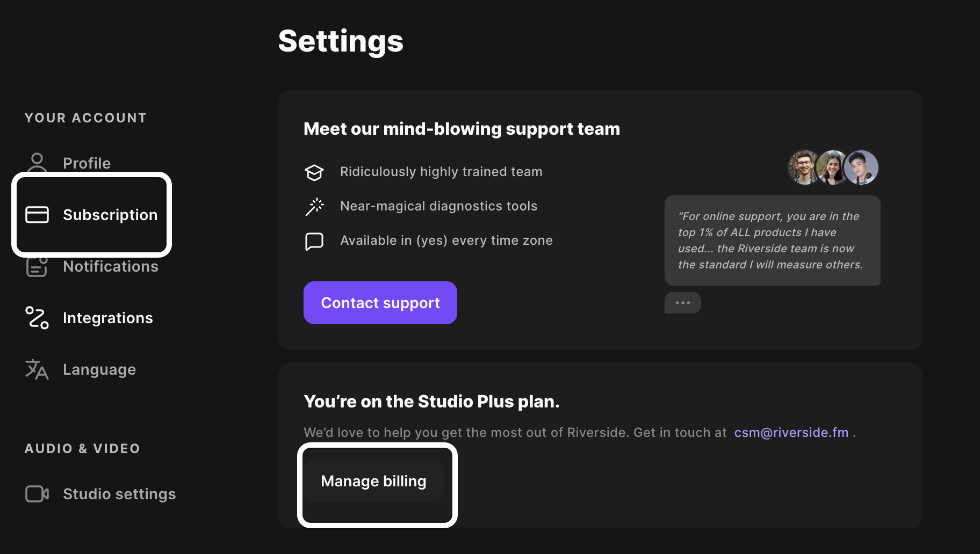This screenshot has width=980, height=554.
Task: Click the Studio settings camera icon
Action: [x=37, y=494]
